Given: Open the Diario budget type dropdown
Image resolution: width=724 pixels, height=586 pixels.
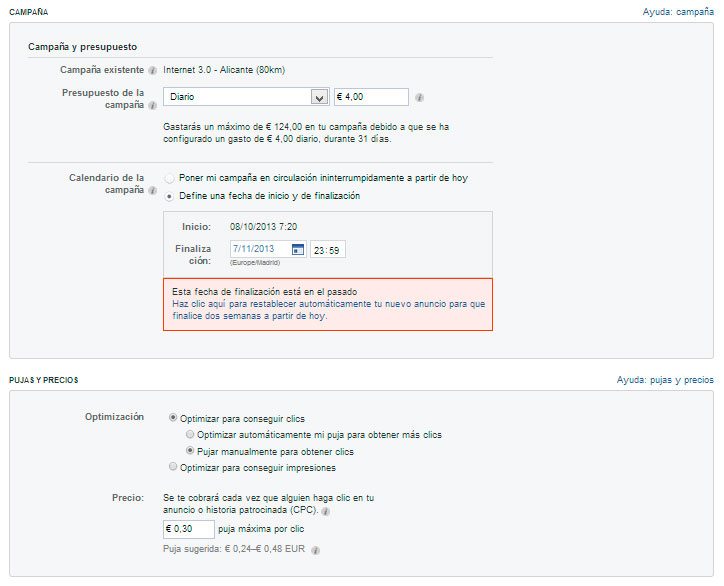Looking at the screenshot, I should coord(246,97).
